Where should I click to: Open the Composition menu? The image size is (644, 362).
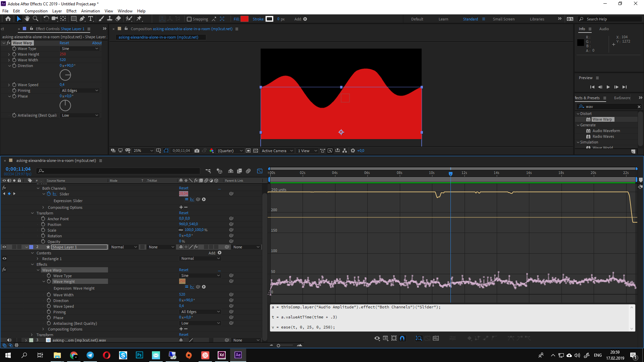(36, 11)
